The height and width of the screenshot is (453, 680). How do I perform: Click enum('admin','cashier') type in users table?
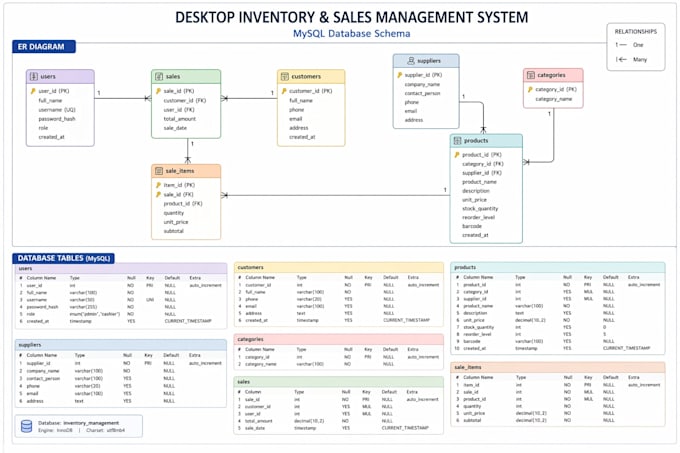(x=95, y=314)
